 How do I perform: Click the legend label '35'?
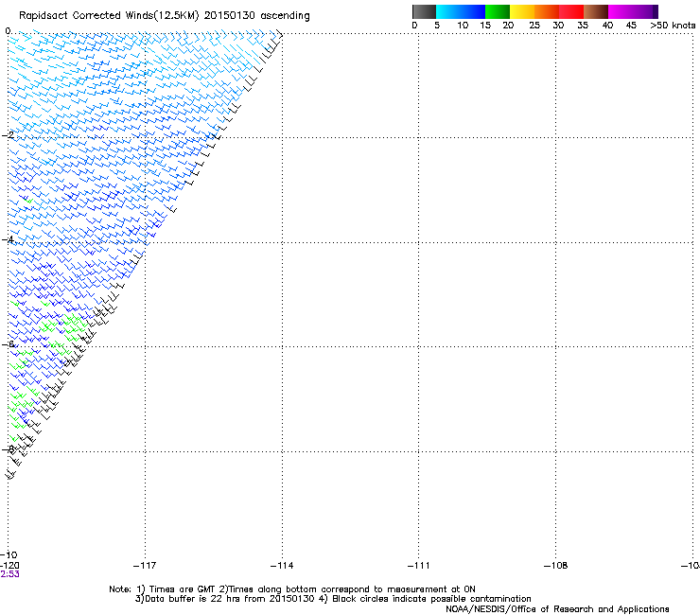[583, 26]
